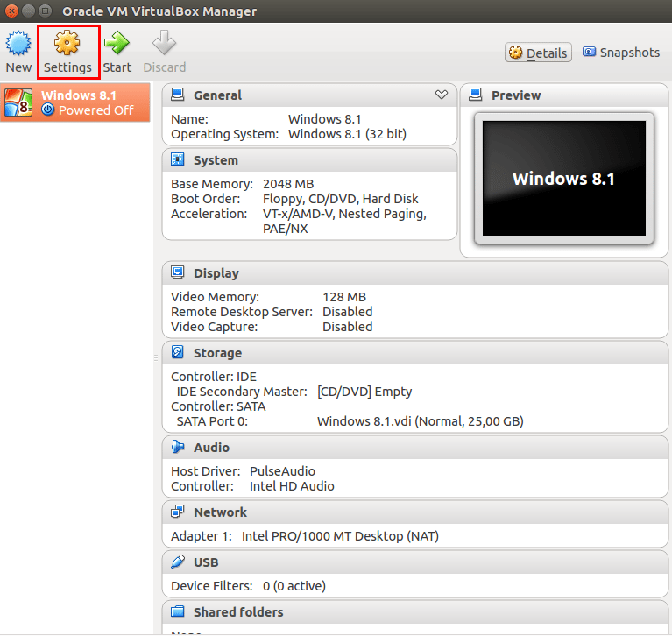This screenshot has height=636, width=672.
Task: Open the General section header
Action: click(x=309, y=95)
